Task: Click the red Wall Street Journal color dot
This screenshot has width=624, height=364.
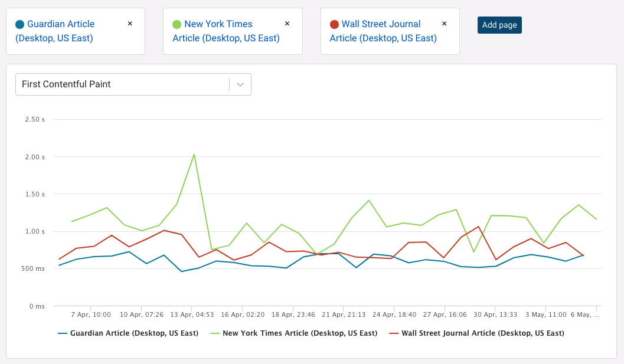Action: 334,24
